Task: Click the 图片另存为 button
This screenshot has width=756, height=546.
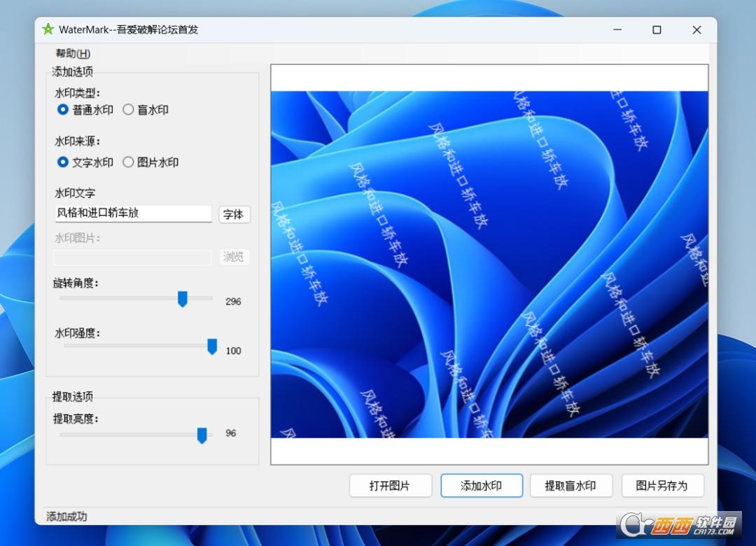Action: click(x=662, y=486)
